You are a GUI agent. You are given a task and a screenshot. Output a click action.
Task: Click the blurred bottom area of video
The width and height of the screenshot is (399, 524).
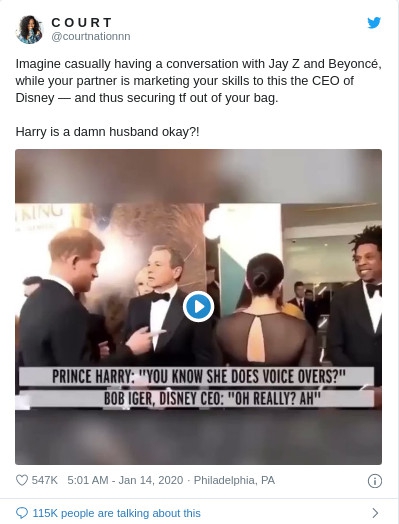198,437
